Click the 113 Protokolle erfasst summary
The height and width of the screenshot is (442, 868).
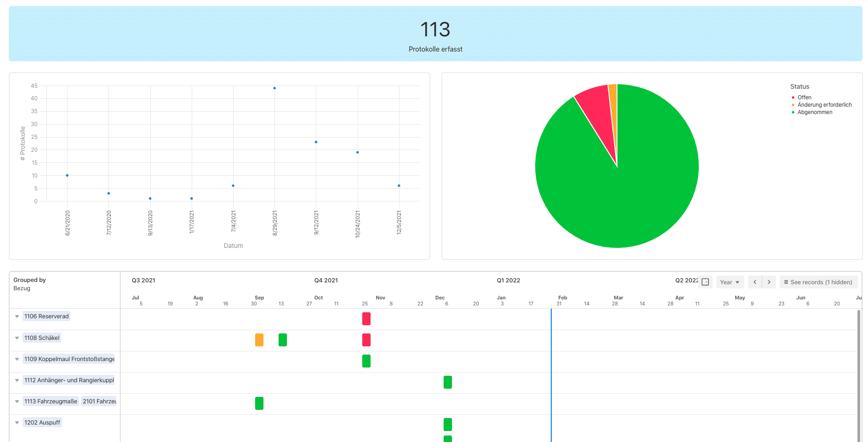(x=435, y=34)
